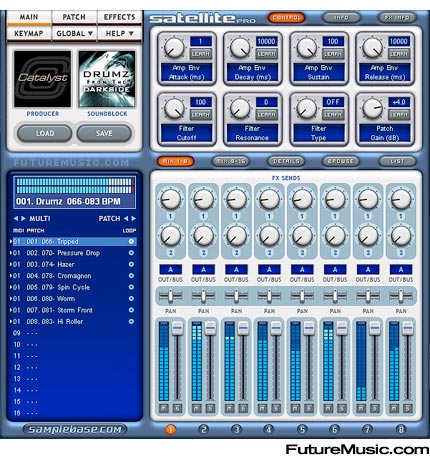The height and width of the screenshot is (465, 430).
Task: Expand the 078- Cromagnon patch row
Action: coord(11,276)
